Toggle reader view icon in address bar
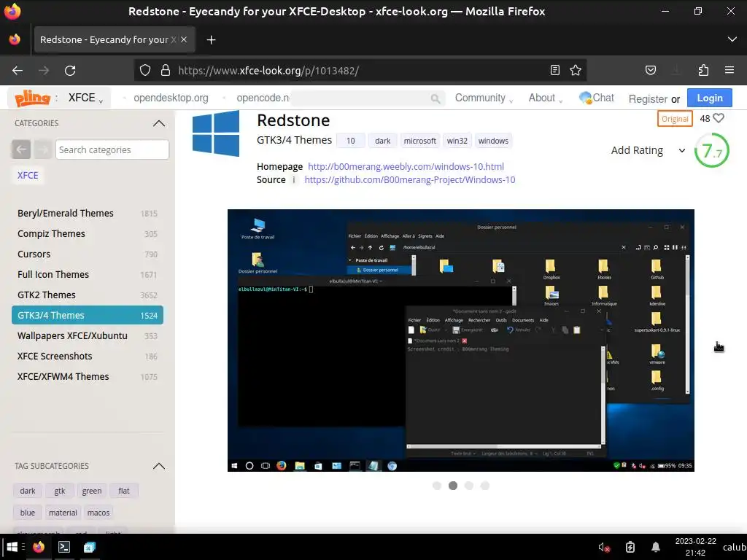The image size is (747, 560). coord(554,71)
